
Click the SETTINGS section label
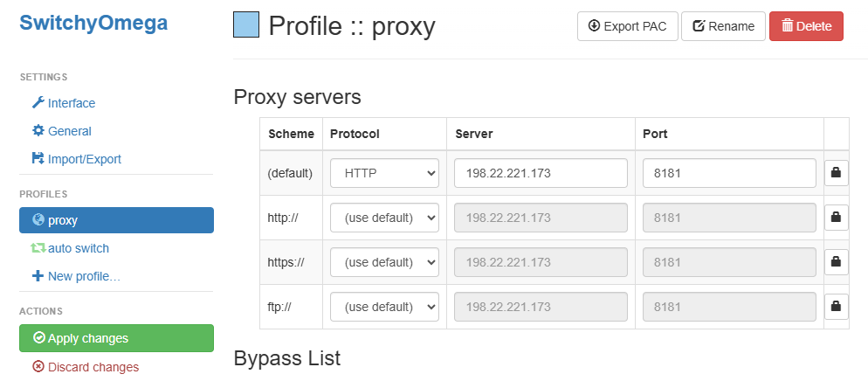(44, 77)
